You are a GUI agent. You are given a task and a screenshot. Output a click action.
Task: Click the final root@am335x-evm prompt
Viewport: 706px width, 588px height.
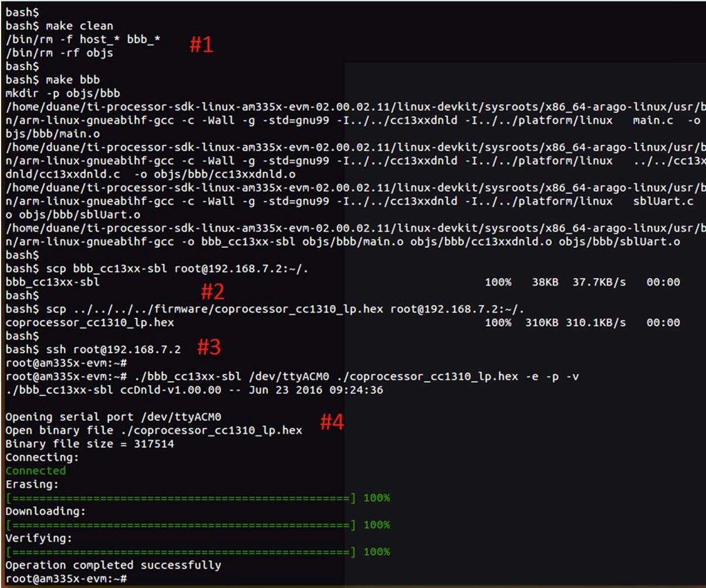pos(66,579)
